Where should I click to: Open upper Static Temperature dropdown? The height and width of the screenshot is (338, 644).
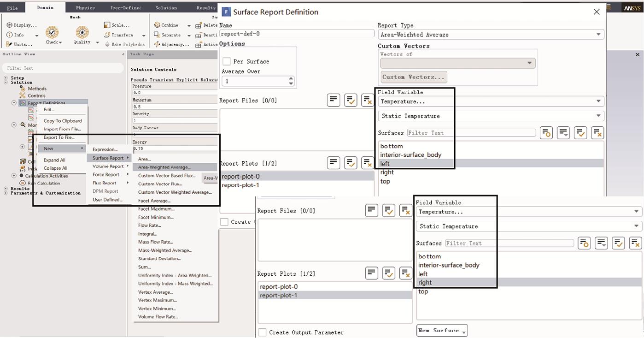pos(491,116)
